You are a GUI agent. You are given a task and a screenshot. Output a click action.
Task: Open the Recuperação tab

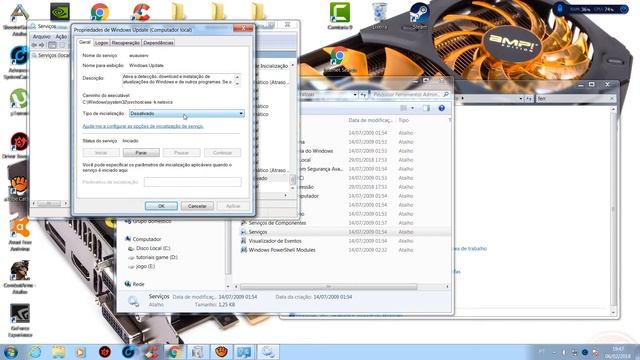click(x=126, y=42)
